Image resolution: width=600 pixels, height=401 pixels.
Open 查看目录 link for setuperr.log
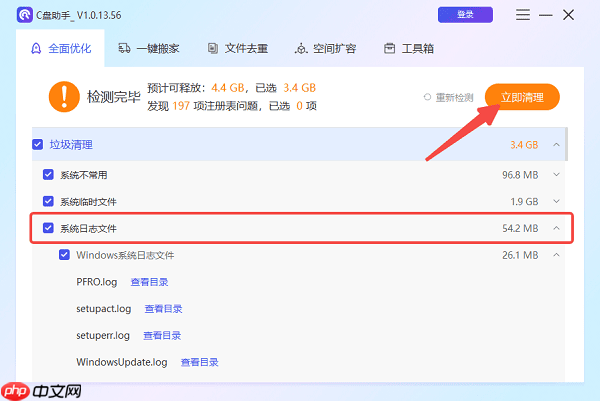tap(162, 336)
